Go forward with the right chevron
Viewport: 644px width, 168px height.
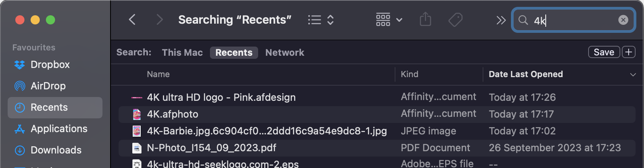(x=160, y=19)
